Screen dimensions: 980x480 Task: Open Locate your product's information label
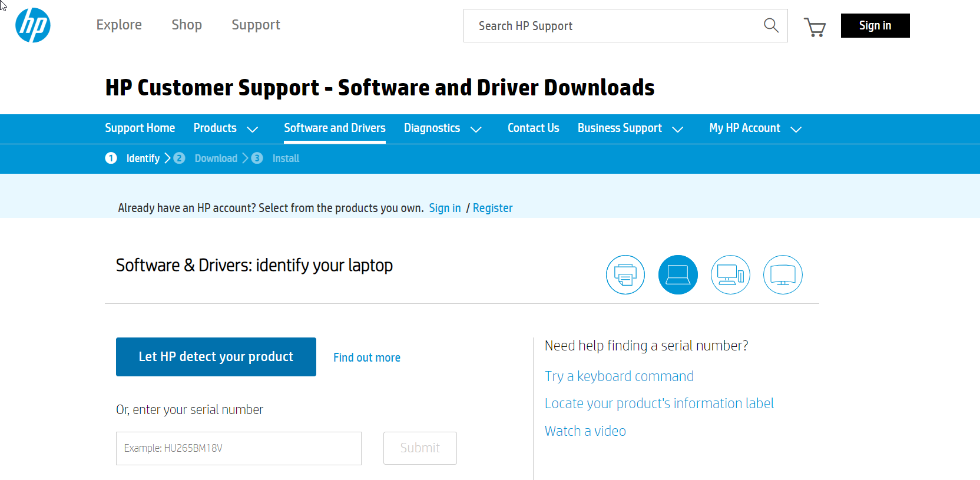[659, 403]
